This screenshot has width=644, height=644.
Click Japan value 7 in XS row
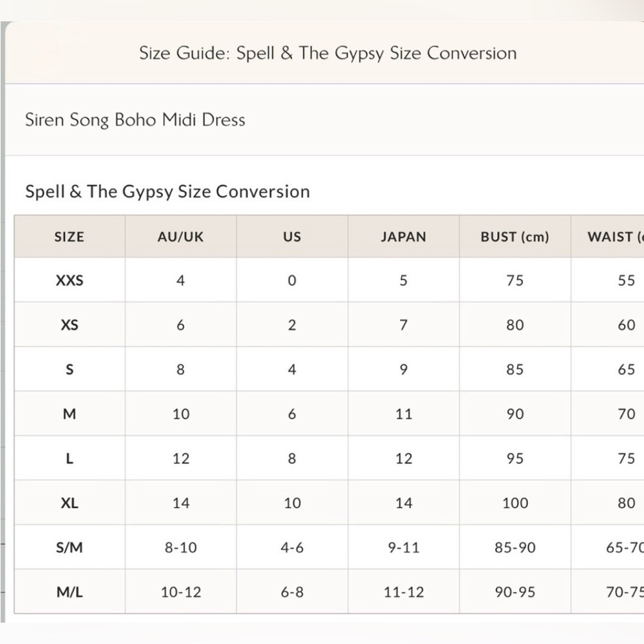403,325
